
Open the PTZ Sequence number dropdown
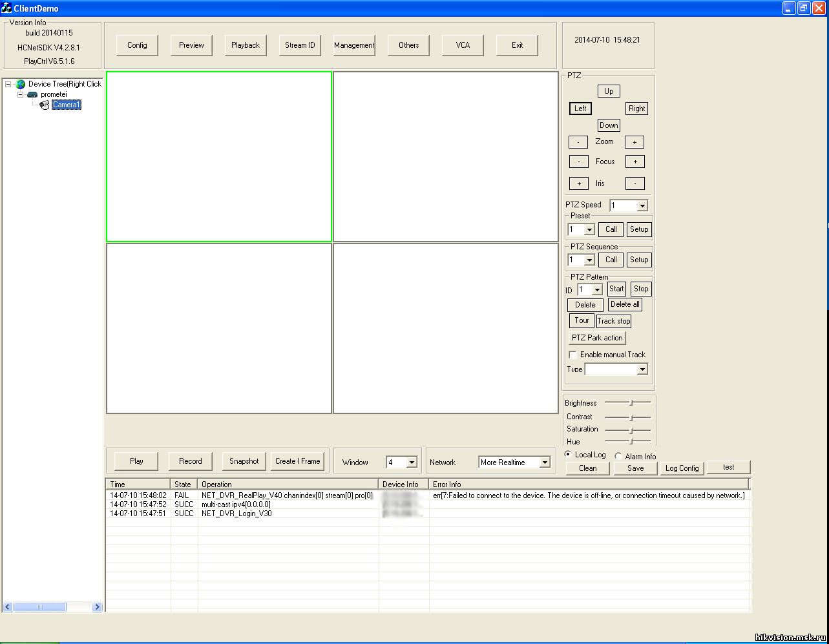coord(589,260)
